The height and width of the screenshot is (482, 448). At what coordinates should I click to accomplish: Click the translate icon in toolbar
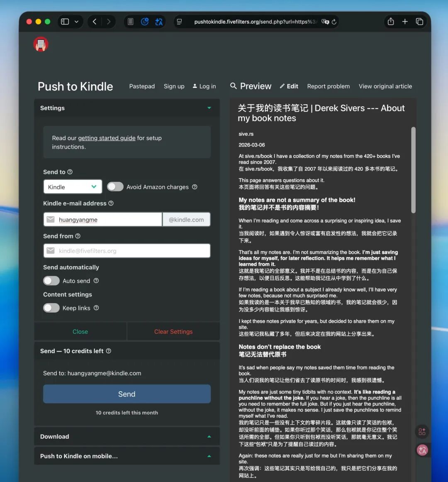[x=159, y=22]
